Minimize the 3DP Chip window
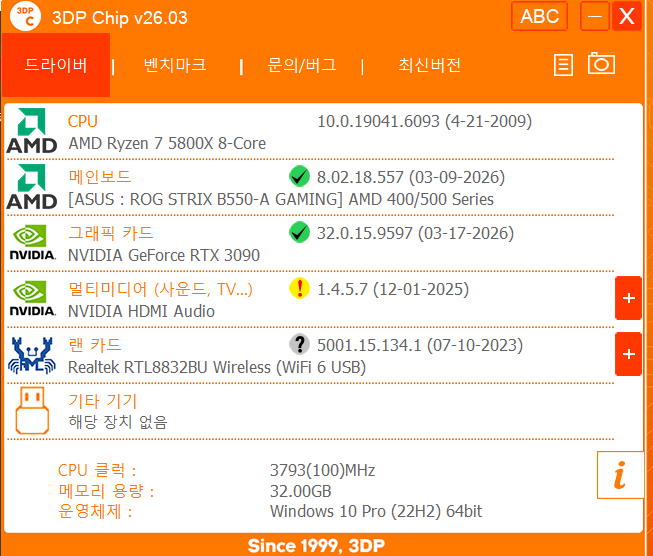 595,16
